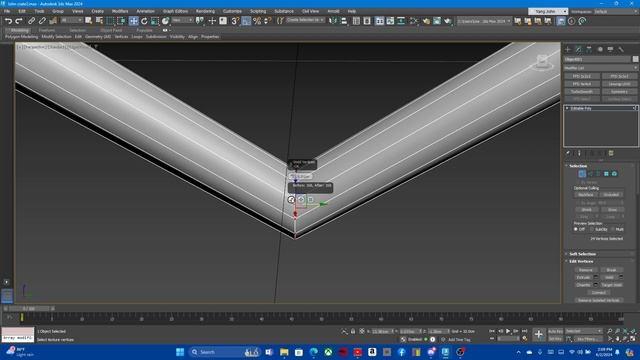Select Element sub-object level in Selection
This screenshot has width=640, height=360.
coord(614,174)
